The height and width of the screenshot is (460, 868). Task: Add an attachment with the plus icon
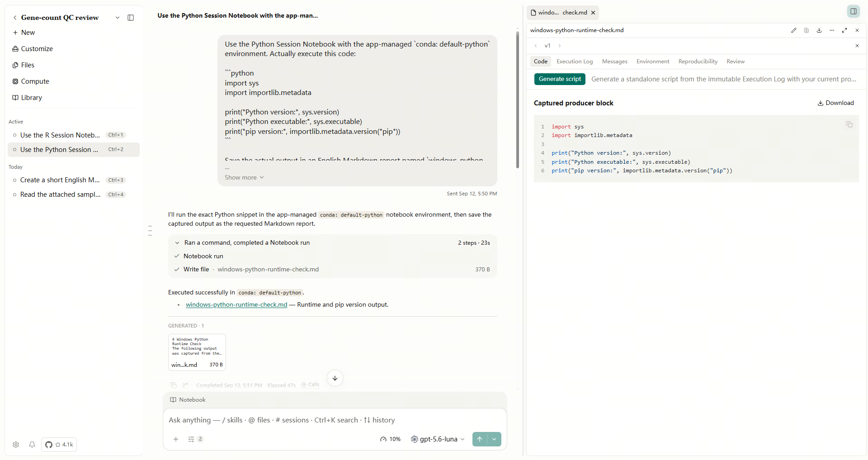(176, 439)
